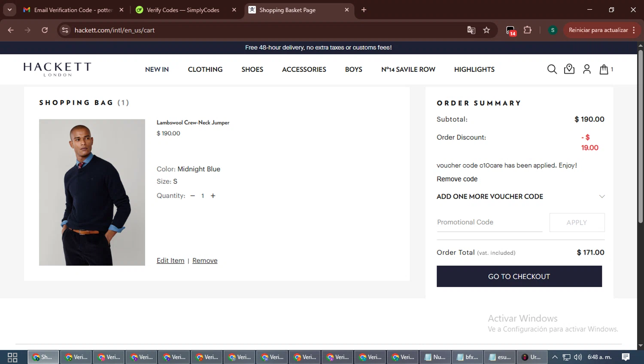Click Remove code link
Screen dimensions: 644x364
(457, 179)
